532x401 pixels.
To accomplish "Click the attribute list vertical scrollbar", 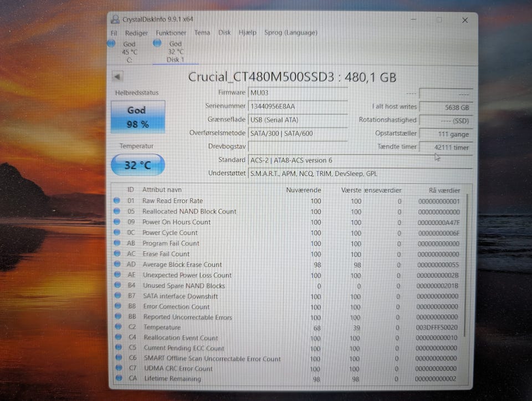I will 467,266.
